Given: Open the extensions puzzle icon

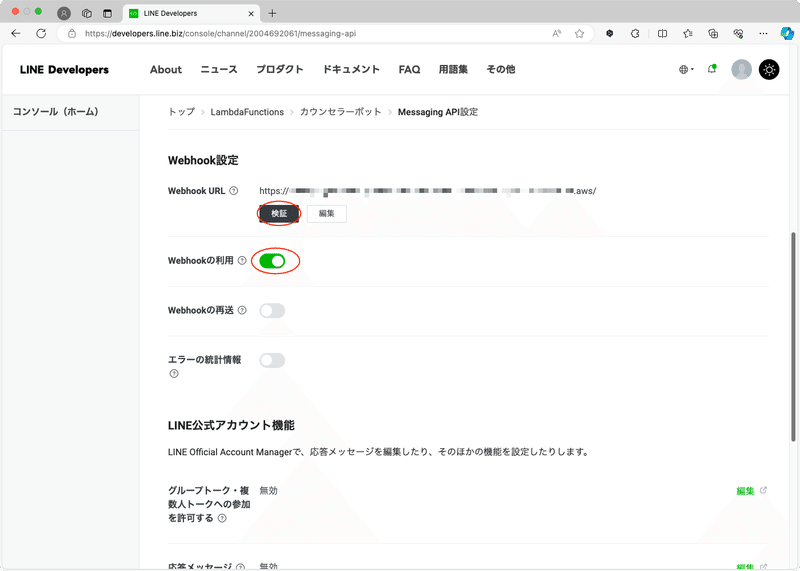Looking at the screenshot, I should pyautogui.click(x=635, y=34).
